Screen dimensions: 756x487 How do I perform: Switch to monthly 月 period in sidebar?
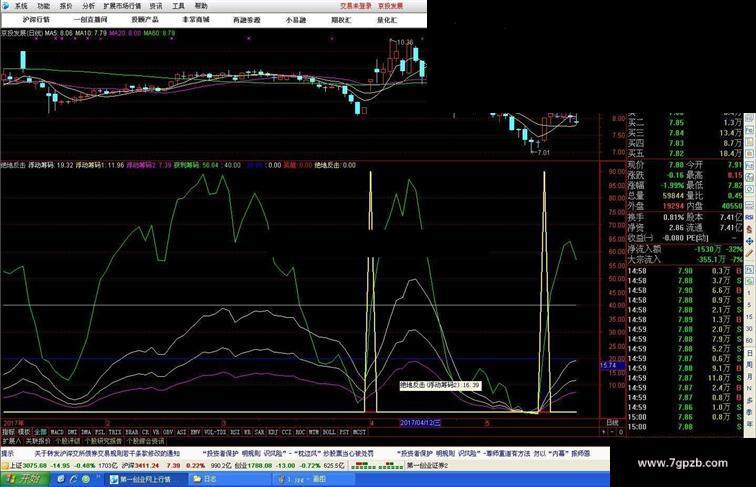coord(749,377)
